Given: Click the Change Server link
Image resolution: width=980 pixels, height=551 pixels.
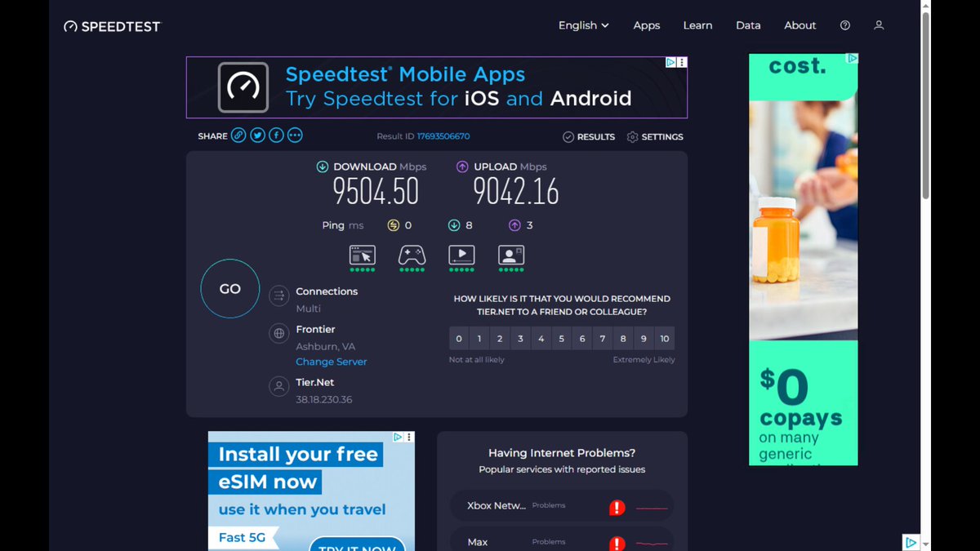Looking at the screenshot, I should (332, 362).
